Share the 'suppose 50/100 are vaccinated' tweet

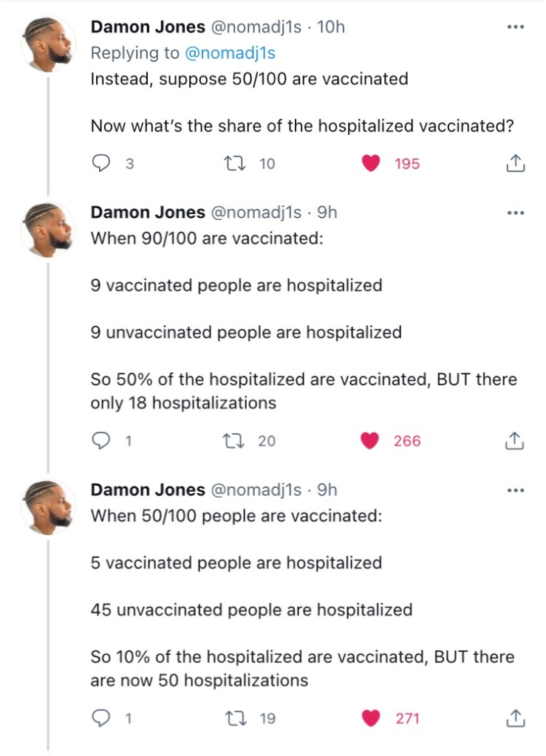coord(515,164)
